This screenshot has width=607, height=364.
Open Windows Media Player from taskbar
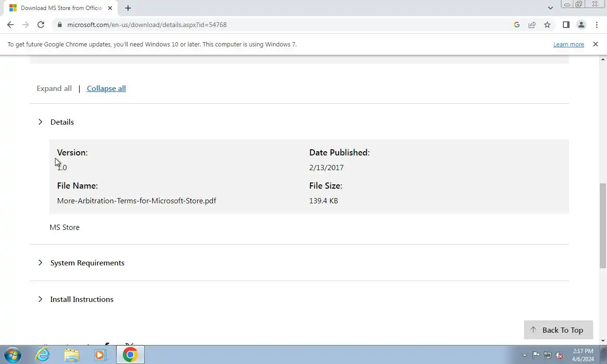(100, 355)
